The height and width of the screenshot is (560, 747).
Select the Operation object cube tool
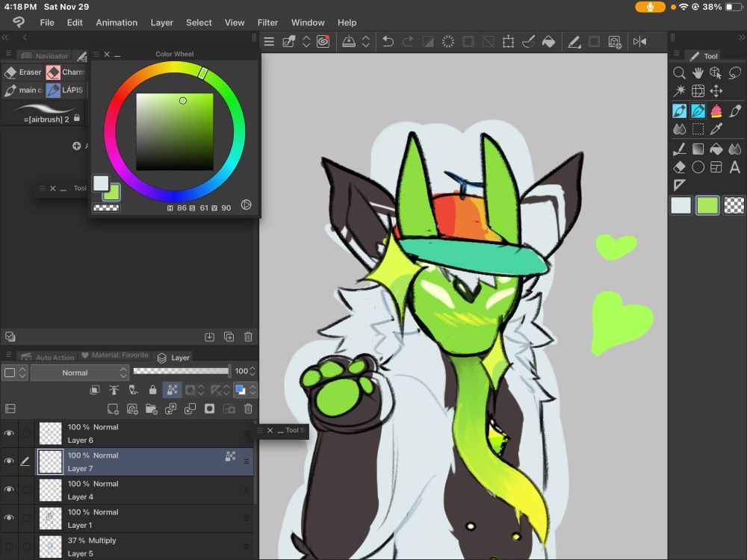(x=716, y=73)
